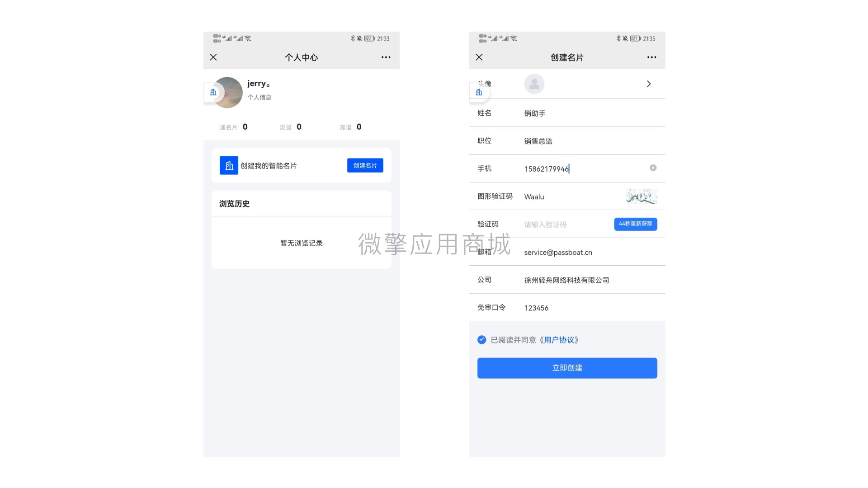The height and width of the screenshot is (488, 868).
Task: Expand avatar selection with chevron arrow
Action: click(649, 84)
